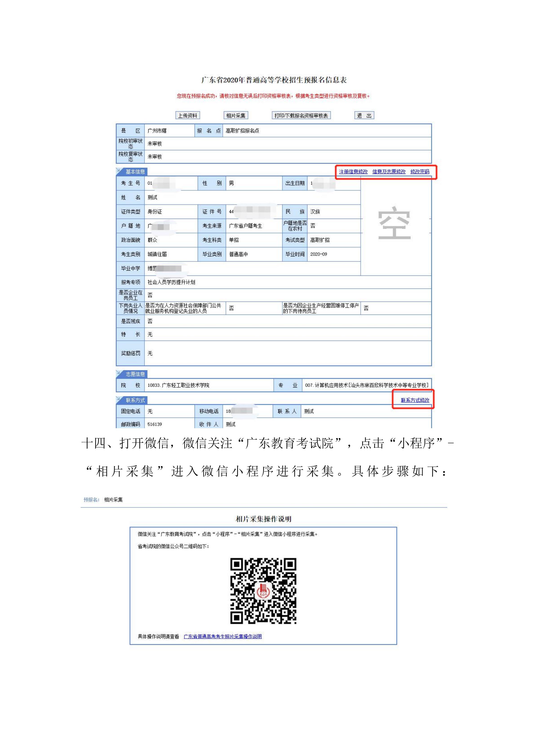Click the 退出 button
The height and width of the screenshot is (756, 535).
(364, 116)
